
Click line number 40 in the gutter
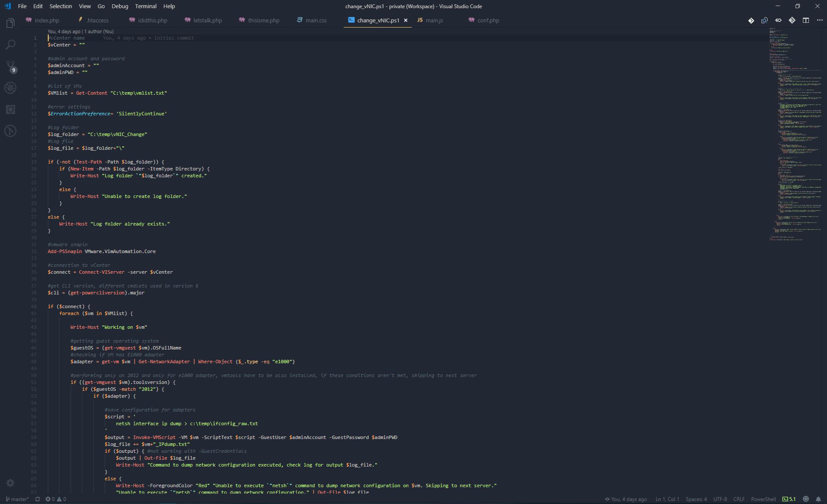pyautogui.click(x=34, y=306)
